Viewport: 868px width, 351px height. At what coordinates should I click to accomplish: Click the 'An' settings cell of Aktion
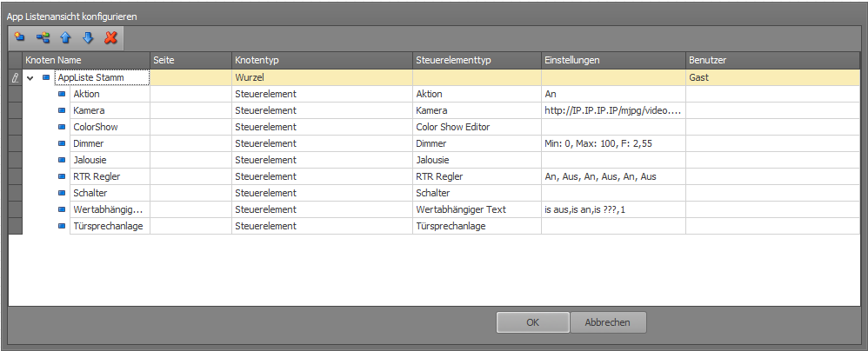(613, 95)
